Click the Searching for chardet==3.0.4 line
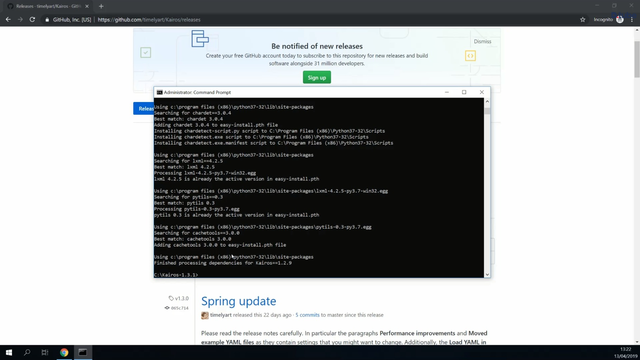This screenshot has width=640, height=360. 193,113
